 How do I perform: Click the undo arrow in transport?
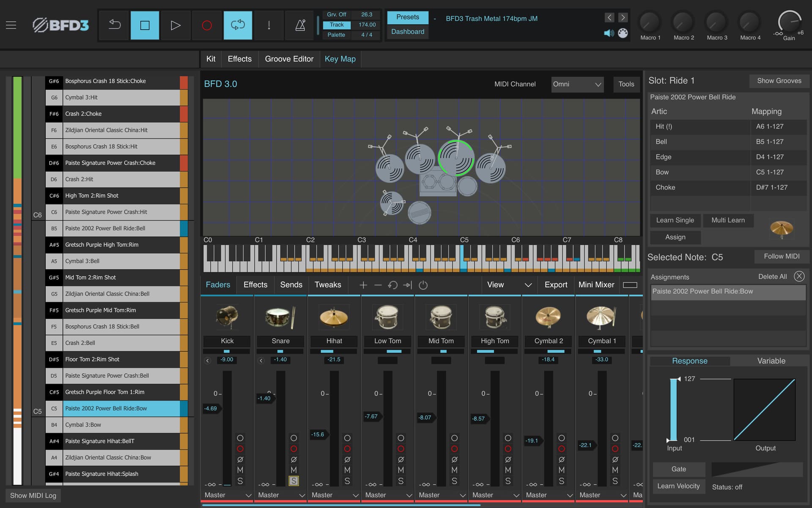pos(114,25)
